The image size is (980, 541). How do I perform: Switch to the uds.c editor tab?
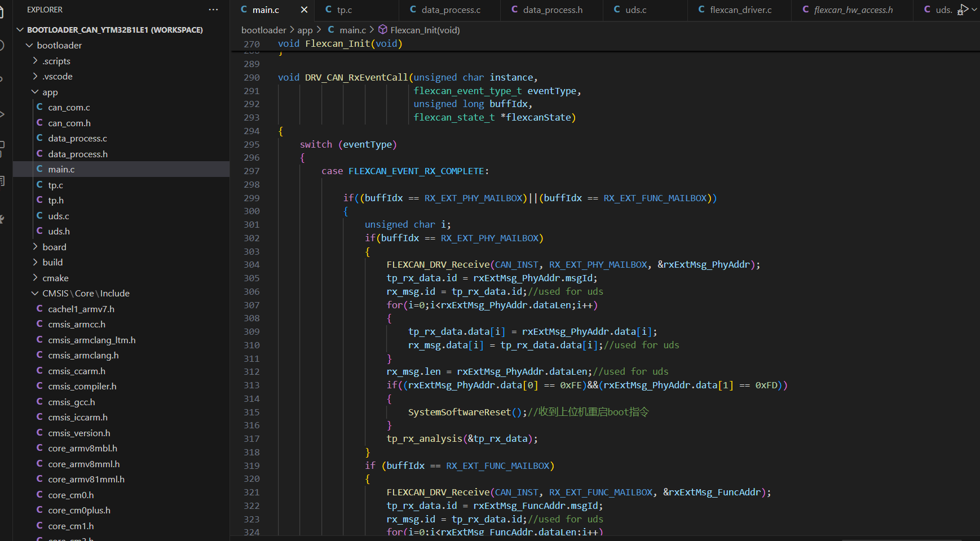pyautogui.click(x=635, y=10)
